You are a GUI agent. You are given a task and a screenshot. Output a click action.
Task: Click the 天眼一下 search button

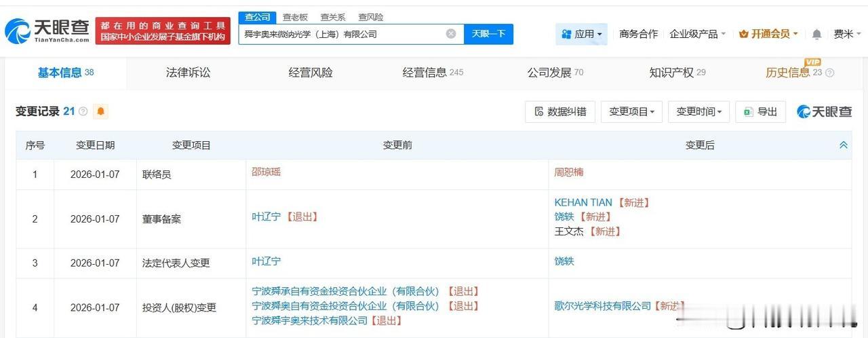click(488, 34)
